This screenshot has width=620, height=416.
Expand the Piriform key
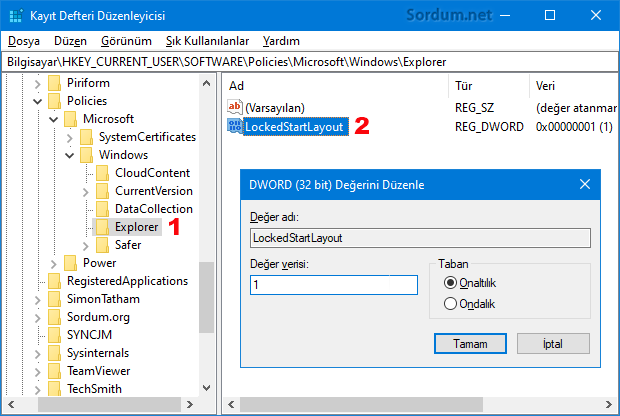38,84
